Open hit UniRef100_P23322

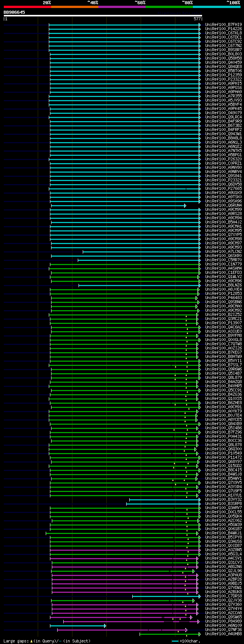coord(223,79)
